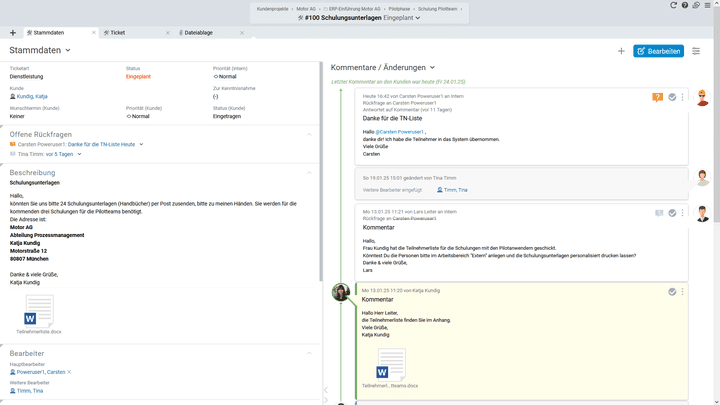Image resolution: width=720 pixels, height=405 pixels.
Task: Open three-dot menu on Katja Kundig's comment
Action: pyautogui.click(x=683, y=292)
